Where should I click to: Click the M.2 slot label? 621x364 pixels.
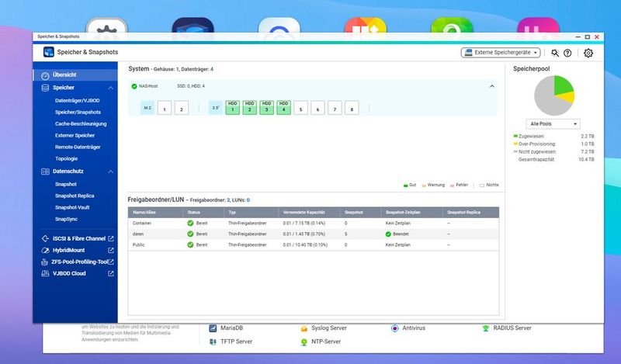147,108
